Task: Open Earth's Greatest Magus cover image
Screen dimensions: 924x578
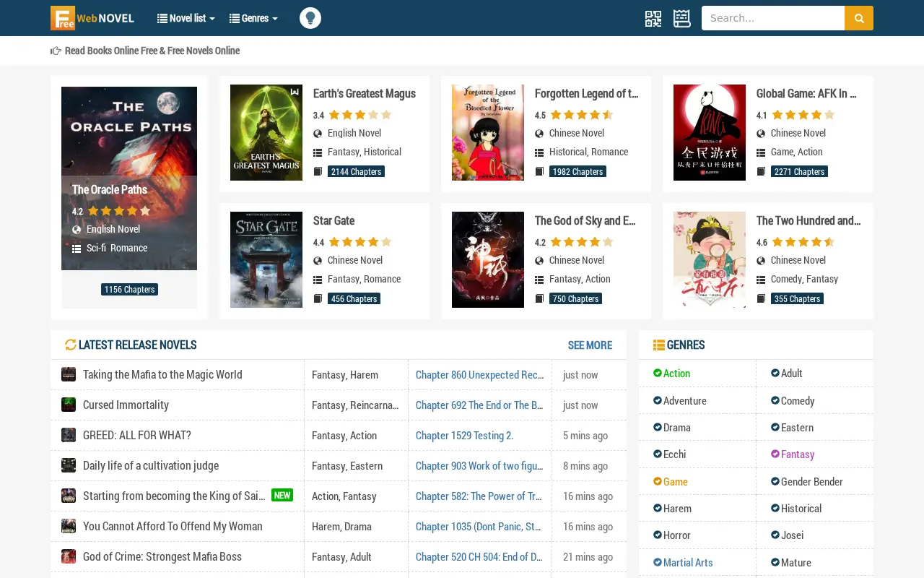Action: point(266,132)
